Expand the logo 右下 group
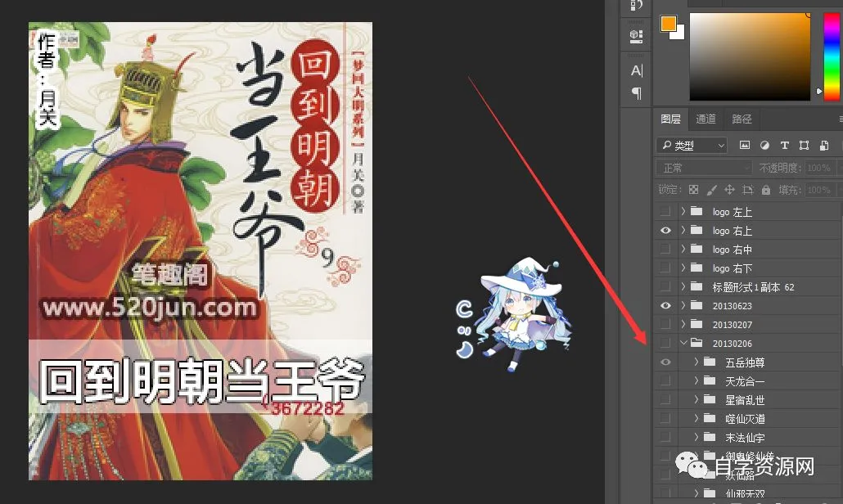Viewport: 843px width, 504px height. pyautogui.click(x=683, y=268)
